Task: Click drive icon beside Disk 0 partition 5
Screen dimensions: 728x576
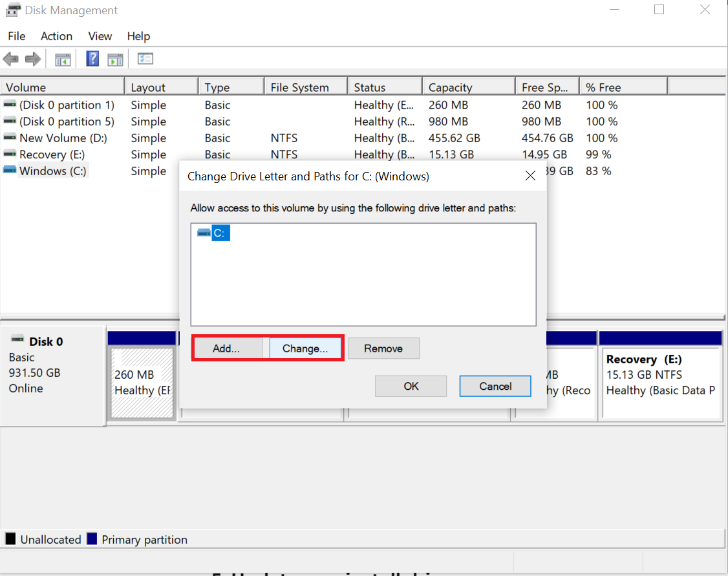Action: tap(10, 121)
